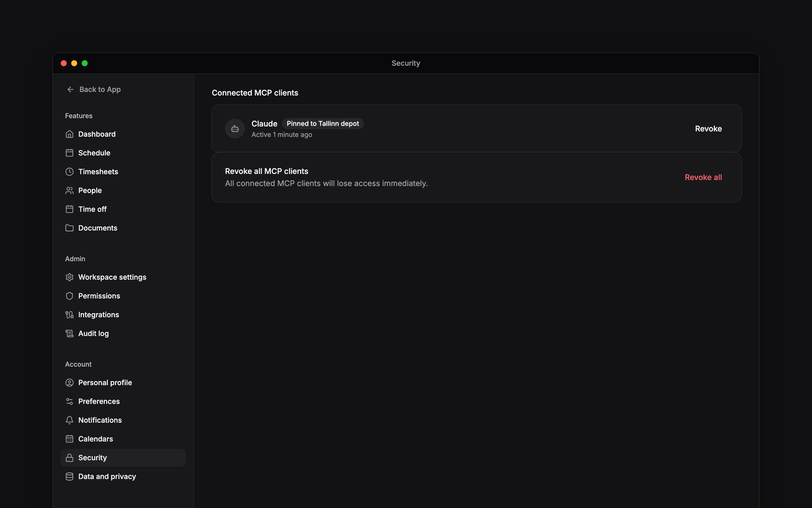This screenshot has height=508, width=812.
Task: Maximize the window with green button
Action: point(85,63)
